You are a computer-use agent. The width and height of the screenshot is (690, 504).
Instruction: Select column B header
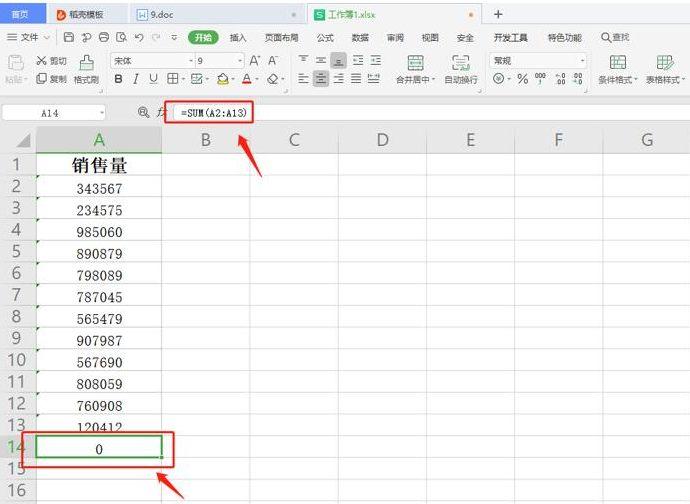[206, 140]
